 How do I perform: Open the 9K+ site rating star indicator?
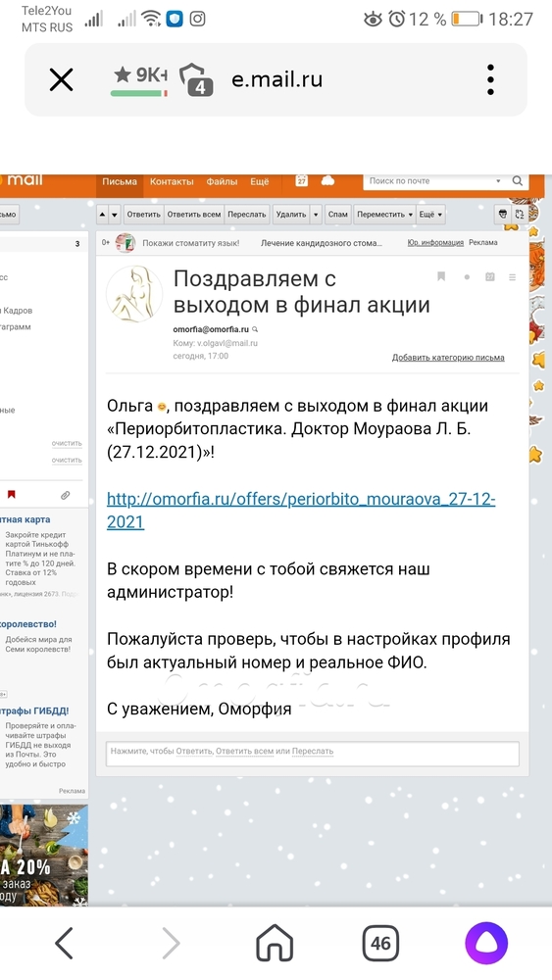point(140,79)
